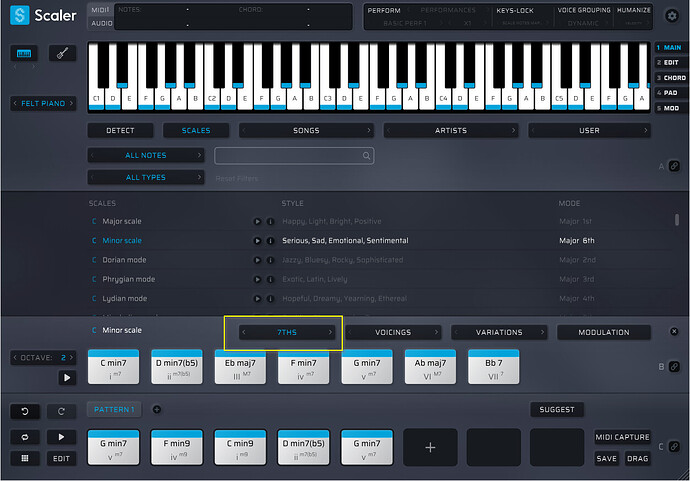690x481 pixels.
Task: Click the MODULATION button
Action: tap(604, 332)
